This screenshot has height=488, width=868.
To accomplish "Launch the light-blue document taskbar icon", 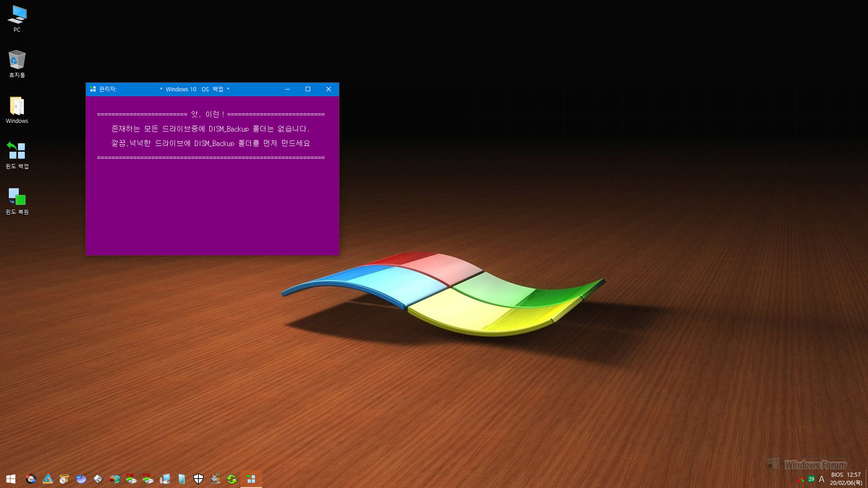I will 182,479.
